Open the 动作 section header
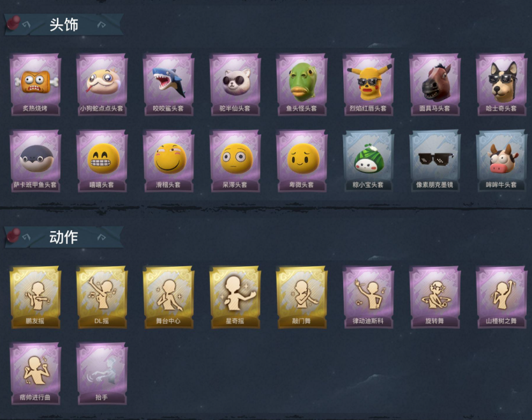The width and height of the screenshot is (532, 420). (x=64, y=237)
